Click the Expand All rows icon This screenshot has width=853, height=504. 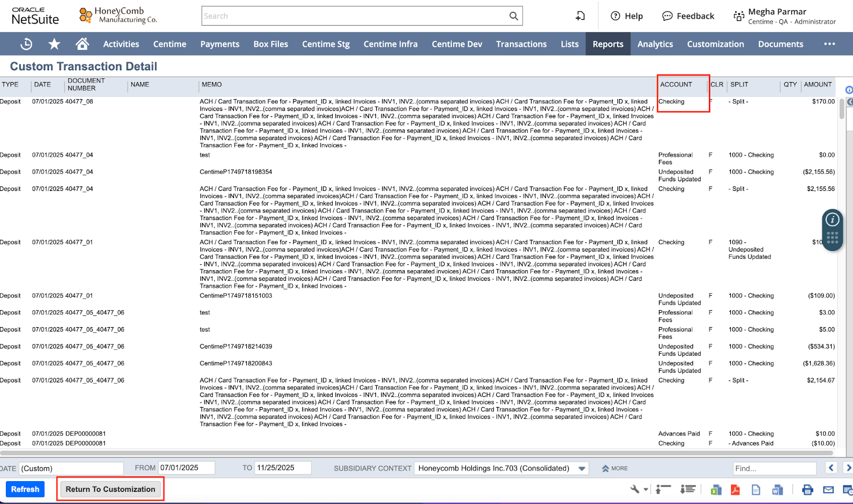tap(688, 489)
